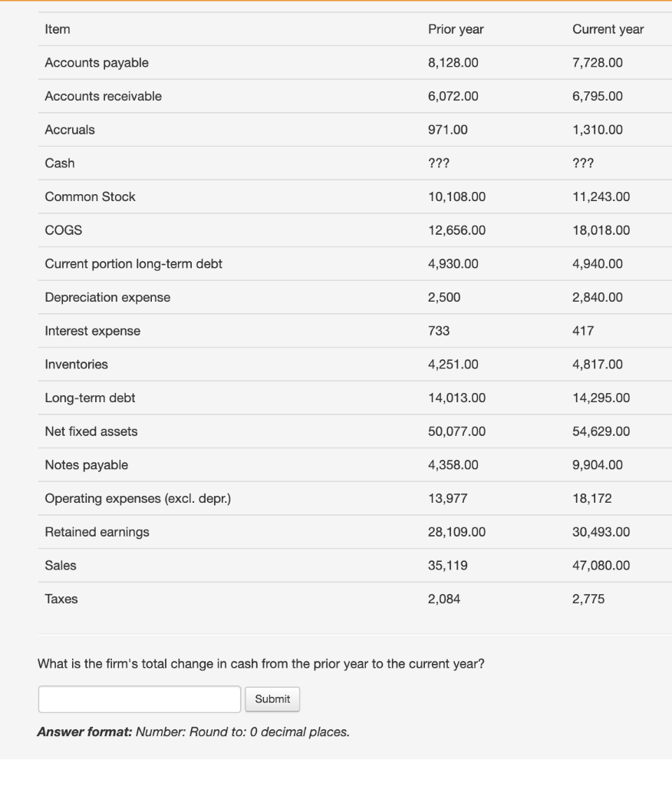Click the Taxes row
The width and height of the screenshot is (672, 786).
(61, 599)
